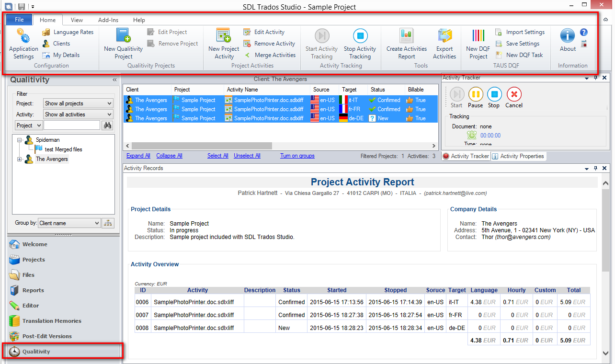Click the Expand All link
Image resolution: width=615 pixels, height=364 pixels.
[138, 156]
